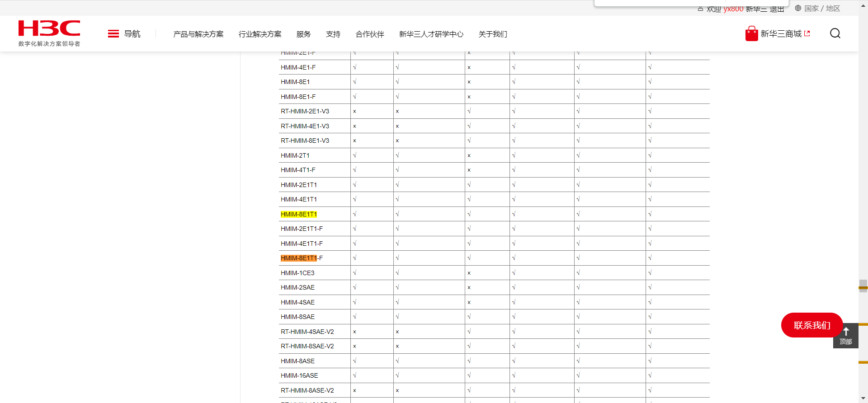Select the 支持 menu item

(x=333, y=34)
